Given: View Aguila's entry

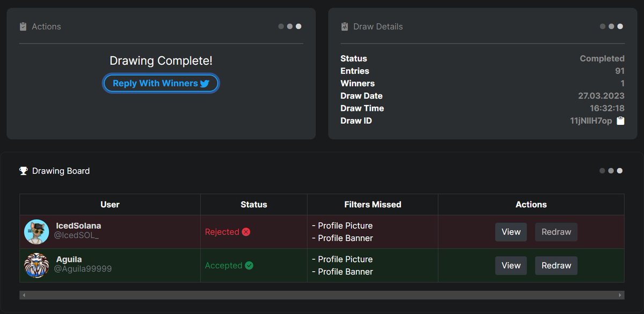Looking at the screenshot, I should pyautogui.click(x=511, y=265).
